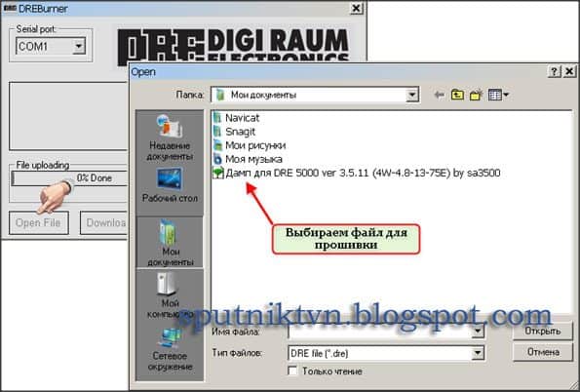
Task: Open the View menu icon
Action: [x=498, y=96]
